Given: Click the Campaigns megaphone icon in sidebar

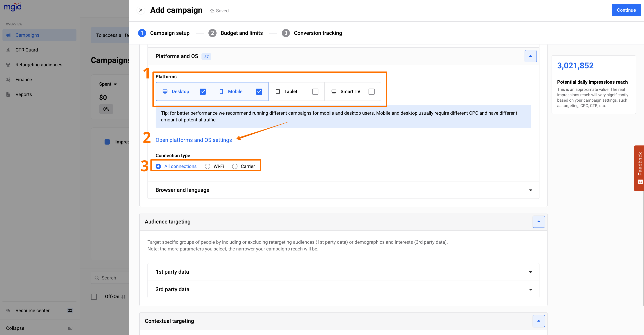Looking at the screenshot, I should [x=8, y=35].
